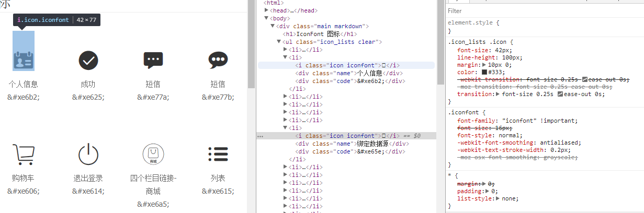
Task: Open easing editor on the active transition ease-out
Action: click(561, 94)
